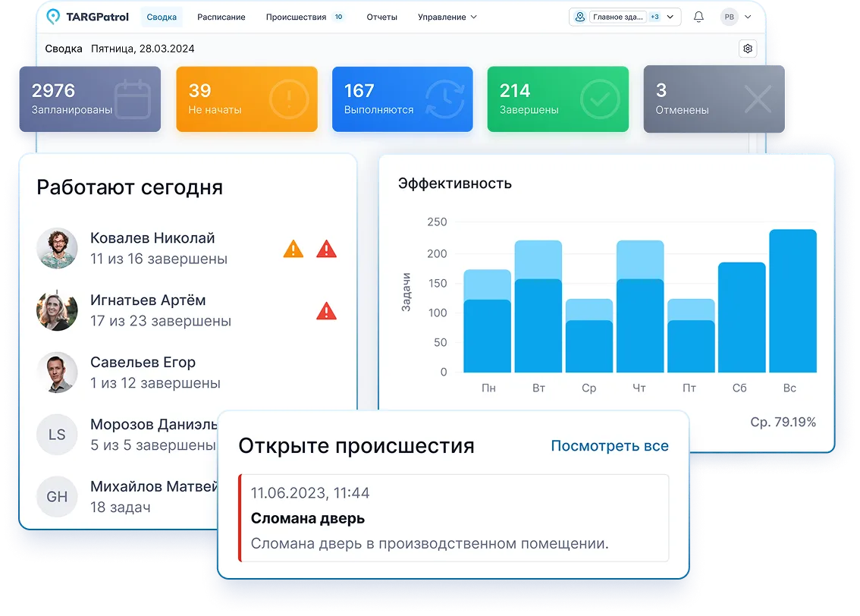Click the X icon on Отменены card
The image size is (860, 616).
click(x=756, y=99)
